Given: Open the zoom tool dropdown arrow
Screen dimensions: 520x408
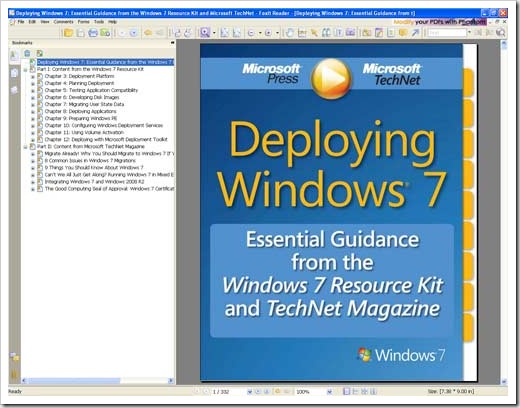Looking at the screenshot, I should [x=214, y=33].
